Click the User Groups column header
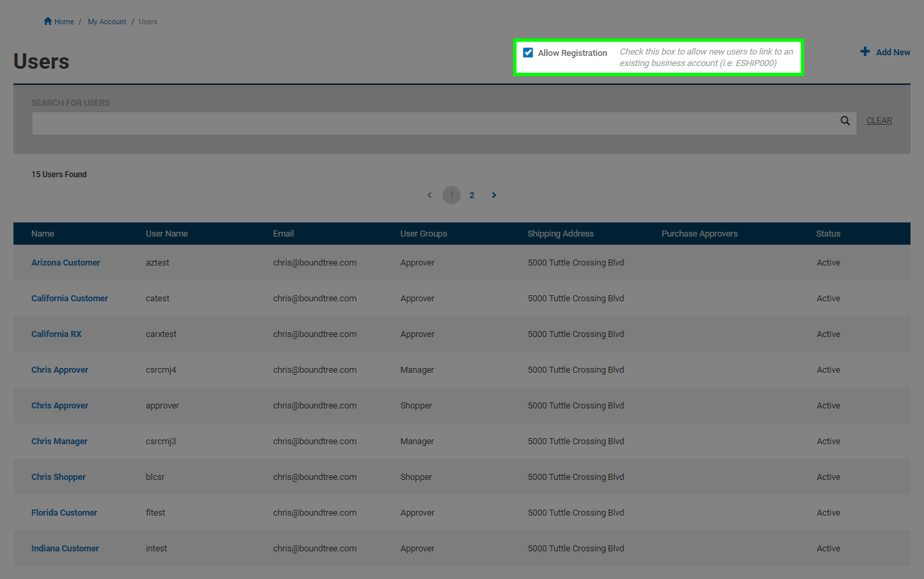 coord(424,234)
